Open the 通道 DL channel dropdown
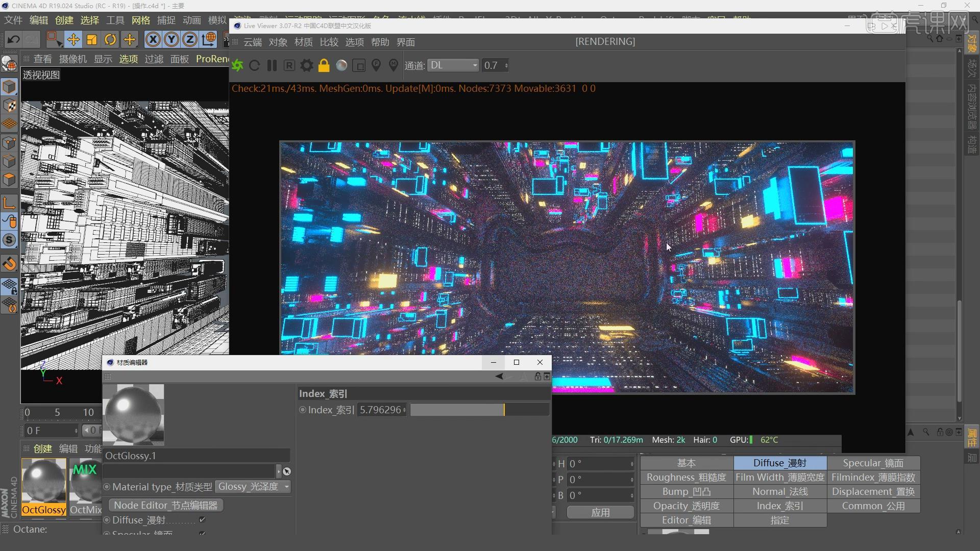 (453, 65)
